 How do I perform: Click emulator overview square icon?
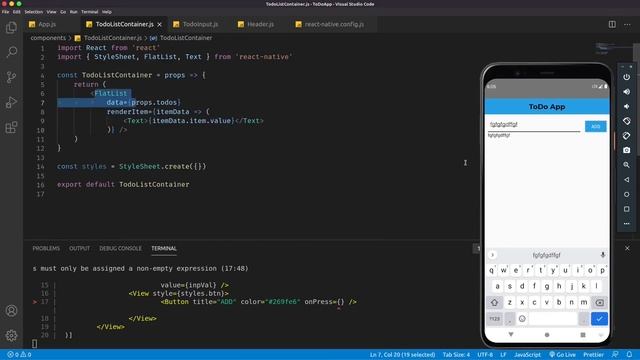coord(627,209)
